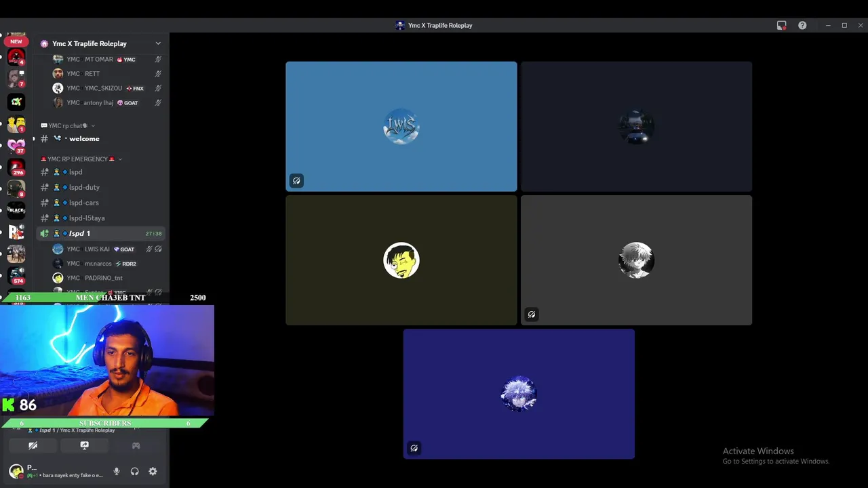Click deafened indicator on dark blue tile
The height and width of the screenshot is (488, 868).
pos(414,448)
